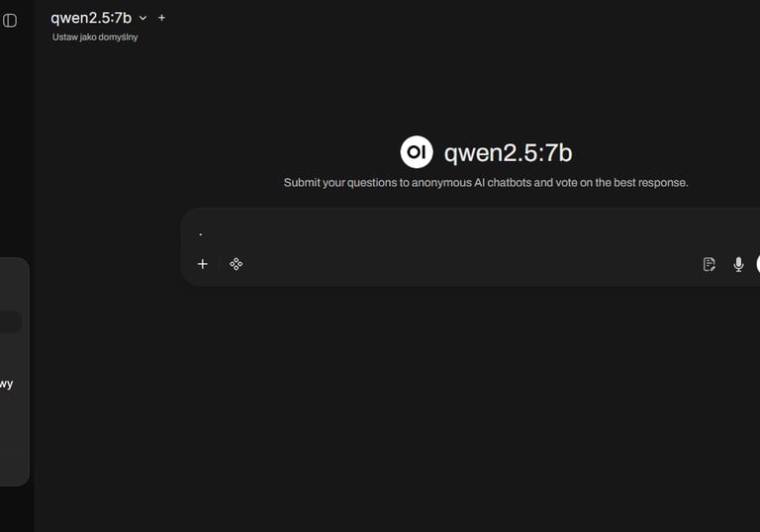Click 'Ustaw jako domyślny' link
This screenshot has height=532, width=760.
[95, 38]
